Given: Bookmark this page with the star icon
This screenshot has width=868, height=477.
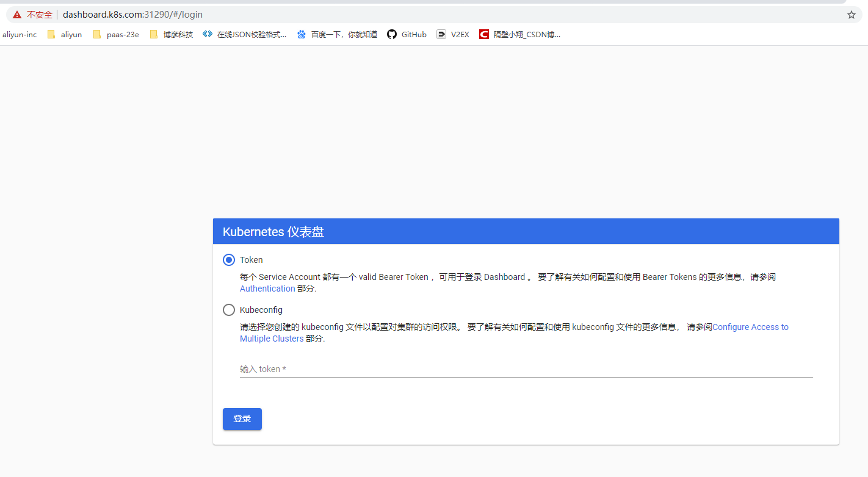Looking at the screenshot, I should coord(852,15).
